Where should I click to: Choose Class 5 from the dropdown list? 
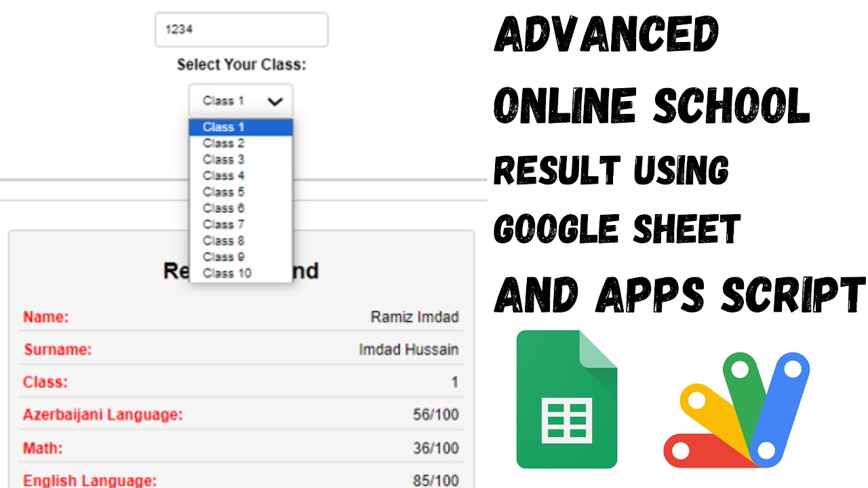pos(241,192)
